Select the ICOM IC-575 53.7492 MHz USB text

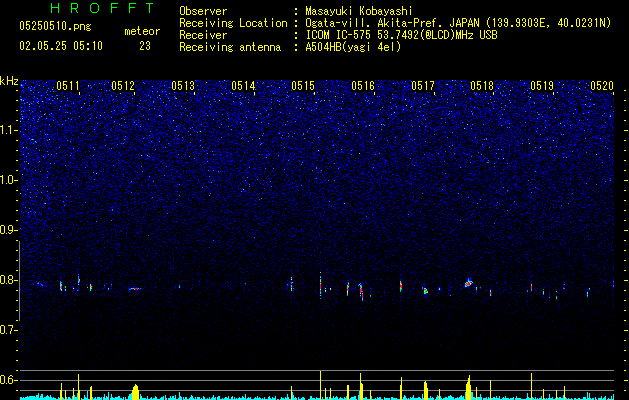click(x=401, y=35)
